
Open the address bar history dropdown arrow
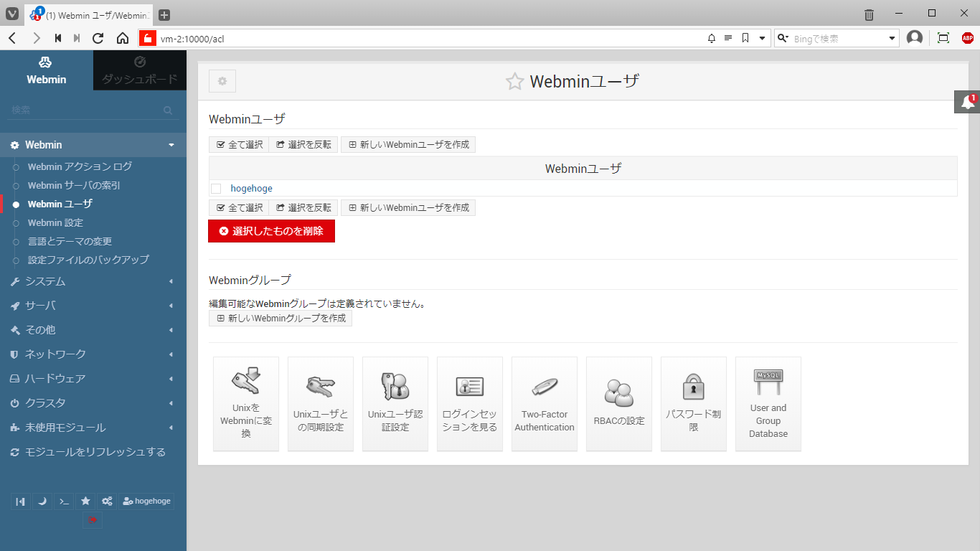(x=763, y=38)
